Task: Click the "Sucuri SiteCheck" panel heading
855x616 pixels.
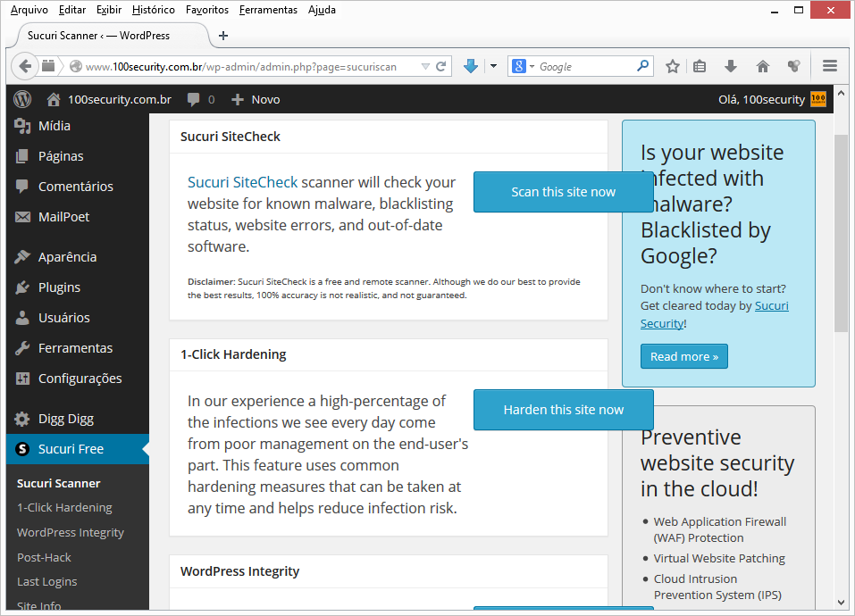Action: click(x=231, y=137)
